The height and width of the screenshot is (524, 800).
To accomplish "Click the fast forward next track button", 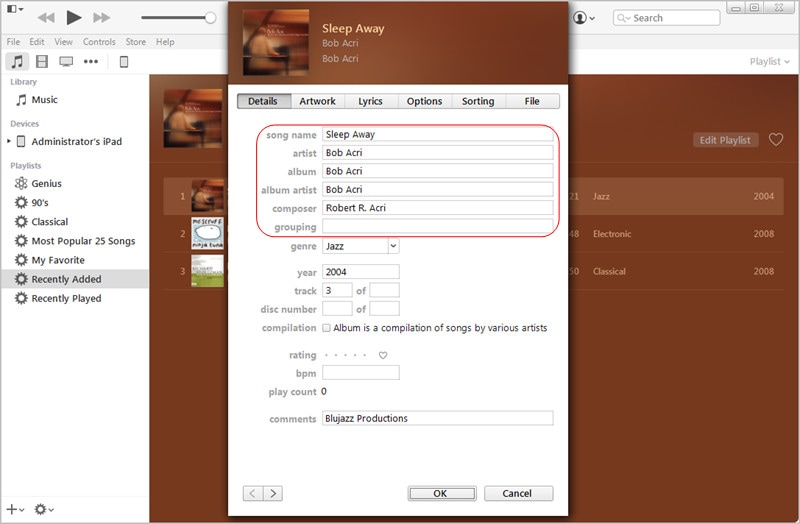I will click(102, 18).
